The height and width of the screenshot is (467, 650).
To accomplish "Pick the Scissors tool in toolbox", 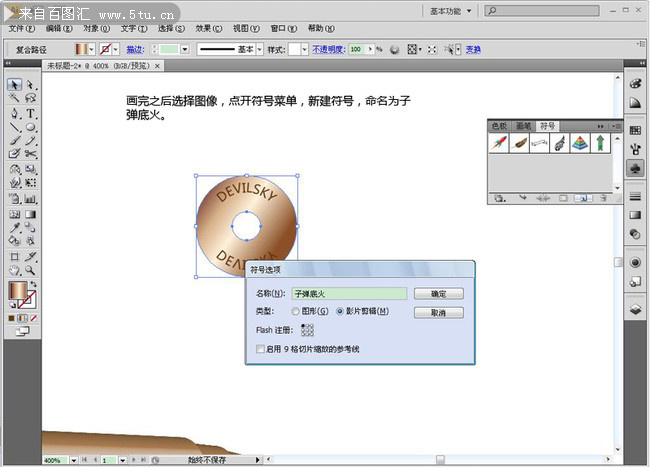I will (30, 155).
